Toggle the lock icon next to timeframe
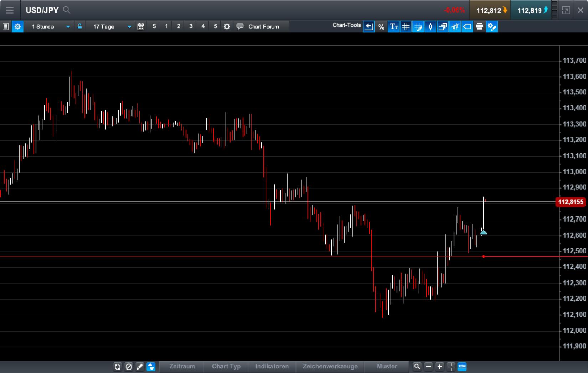 tap(80, 26)
